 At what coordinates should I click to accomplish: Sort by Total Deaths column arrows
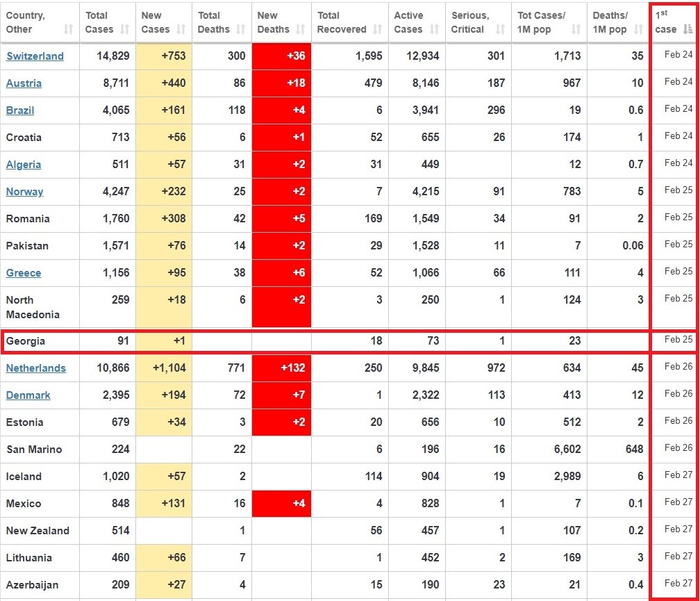(241, 29)
